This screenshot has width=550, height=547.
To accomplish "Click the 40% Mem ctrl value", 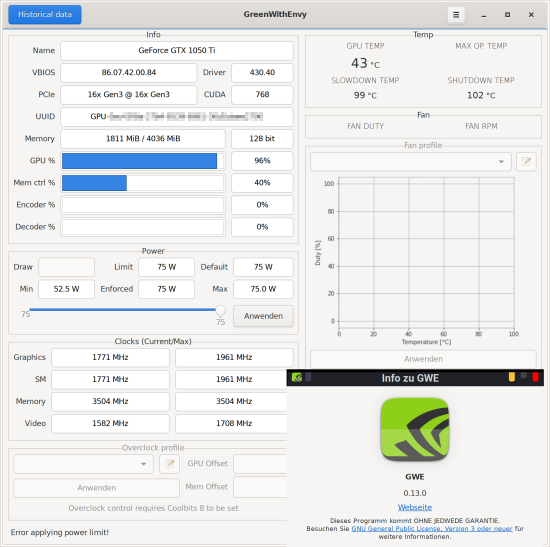I will [262, 183].
